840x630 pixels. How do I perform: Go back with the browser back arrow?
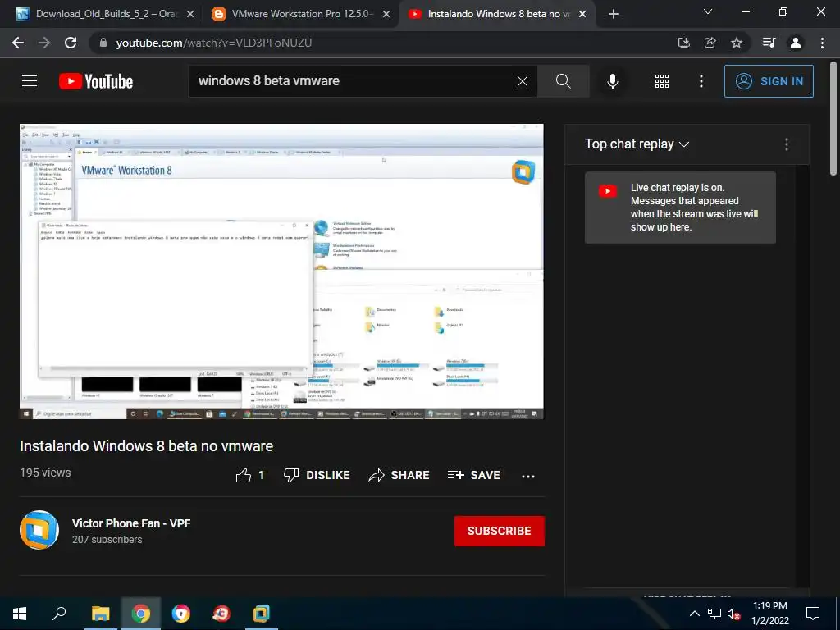(x=18, y=43)
